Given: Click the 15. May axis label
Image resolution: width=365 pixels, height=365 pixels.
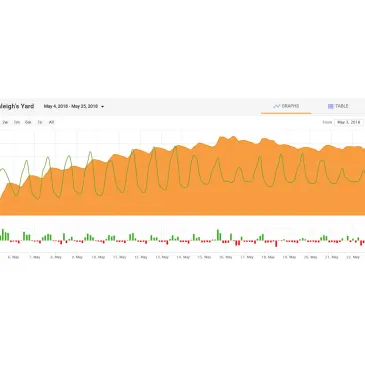Looking at the screenshot, I should pos(204,257).
